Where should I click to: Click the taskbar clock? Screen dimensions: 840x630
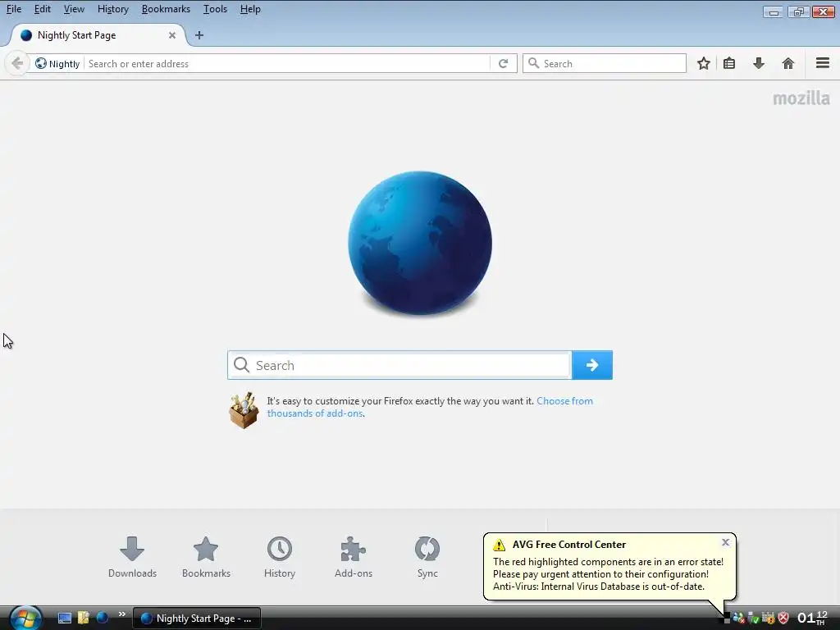811,619
